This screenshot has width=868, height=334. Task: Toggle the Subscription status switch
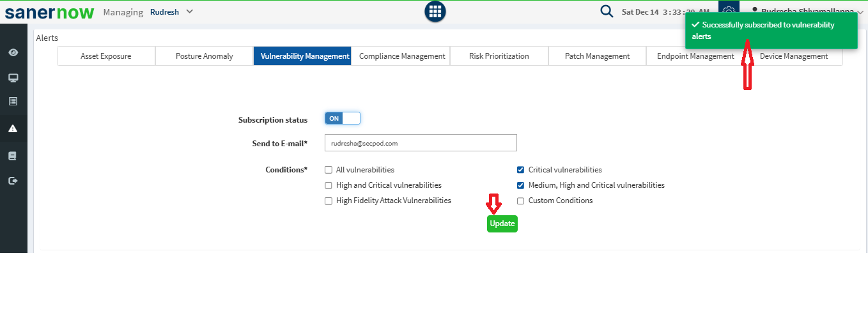(343, 118)
